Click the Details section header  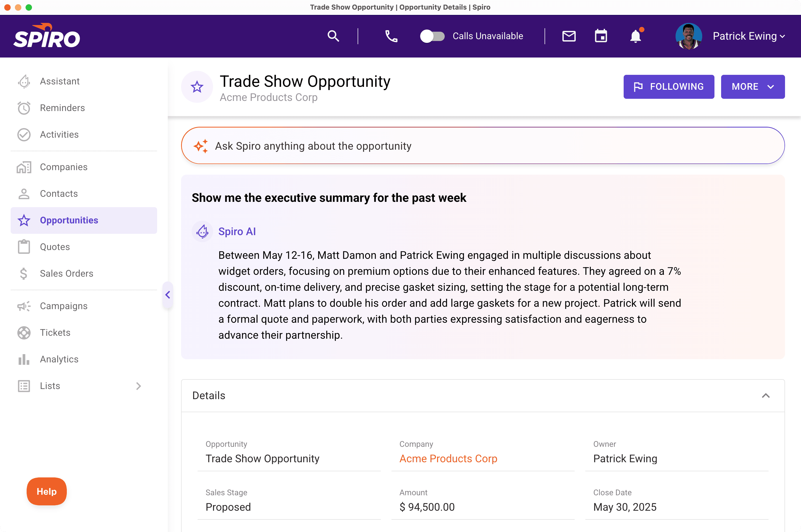pos(483,396)
